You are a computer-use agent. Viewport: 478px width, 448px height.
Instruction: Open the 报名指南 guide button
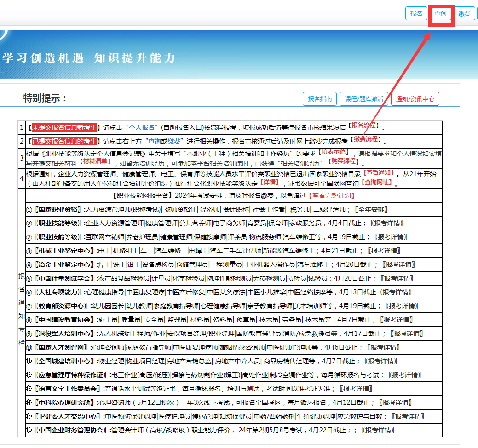(x=320, y=99)
